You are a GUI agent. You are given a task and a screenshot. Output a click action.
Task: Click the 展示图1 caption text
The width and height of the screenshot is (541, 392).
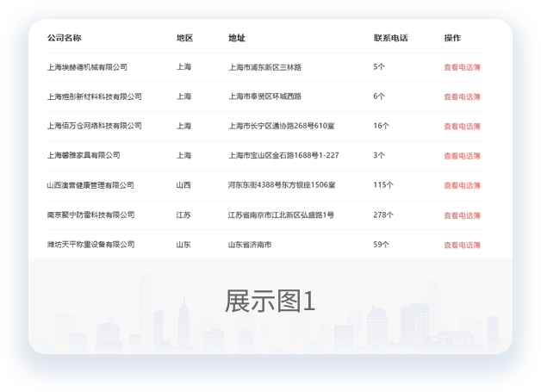point(270,301)
